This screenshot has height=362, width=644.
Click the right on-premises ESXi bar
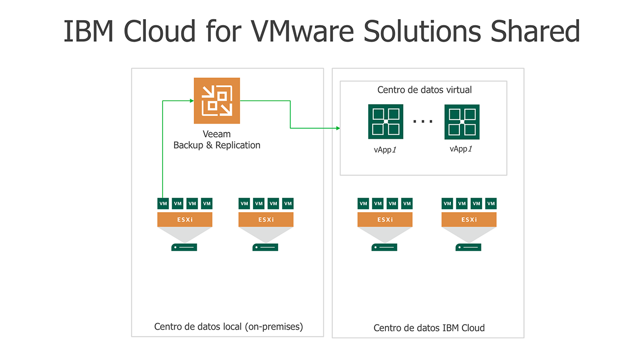coord(266,220)
